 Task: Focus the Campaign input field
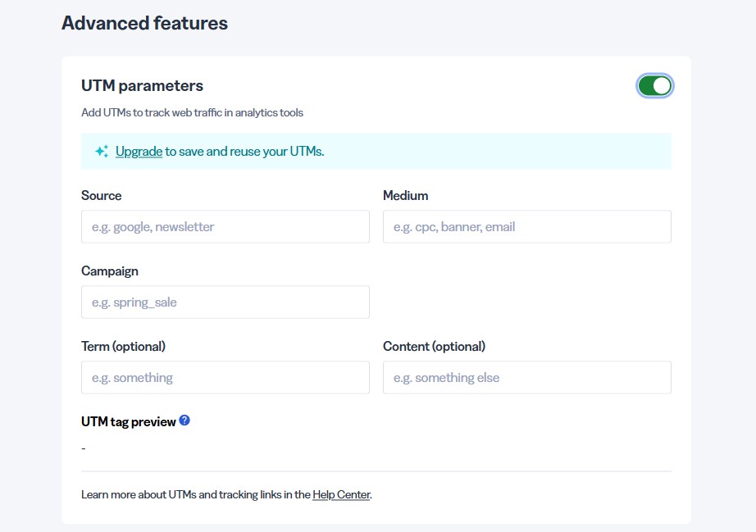coord(225,302)
